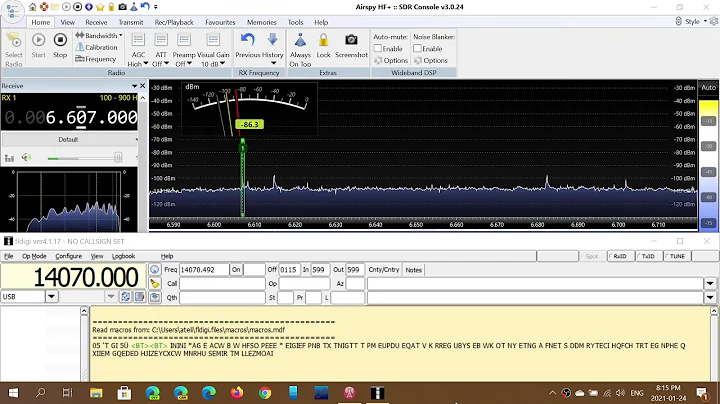Image resolution: width=720 pixels, height=404 pixels.
Task: Open fldigi Op Mode menu
Action: (x=34, y=256)
